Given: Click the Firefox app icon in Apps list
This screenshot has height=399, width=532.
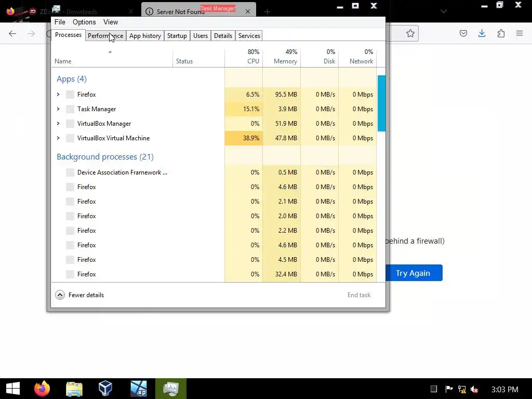Looking at the screenshot, I should (x=70, y=95).
